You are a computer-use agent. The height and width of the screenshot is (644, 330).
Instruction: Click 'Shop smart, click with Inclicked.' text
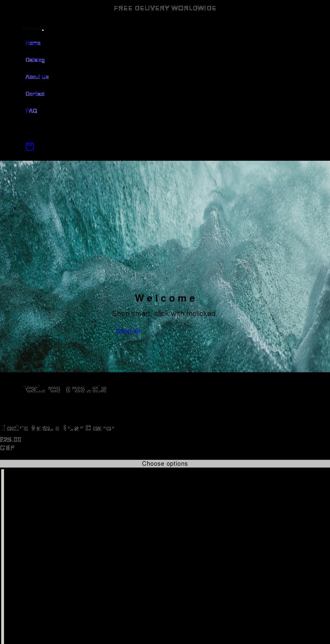tap(165, 314)
